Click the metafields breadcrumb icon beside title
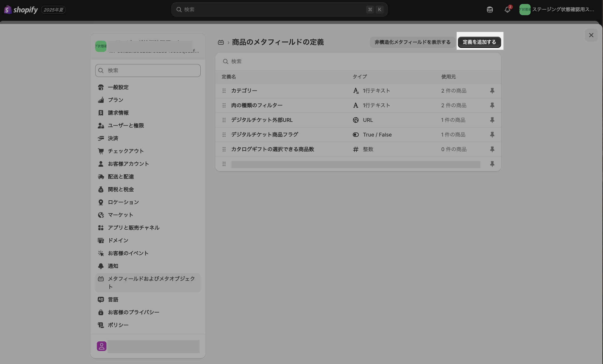Screen dimensions: 603x364 (x=221, y=42)
